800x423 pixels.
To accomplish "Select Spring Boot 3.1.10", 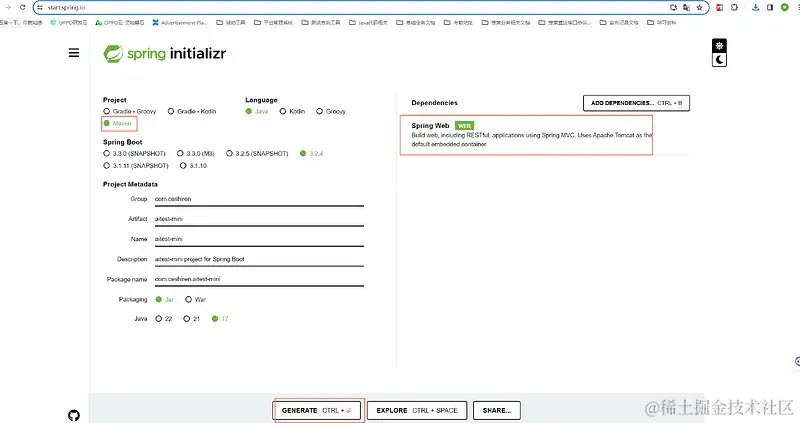I will click(193, 166).
